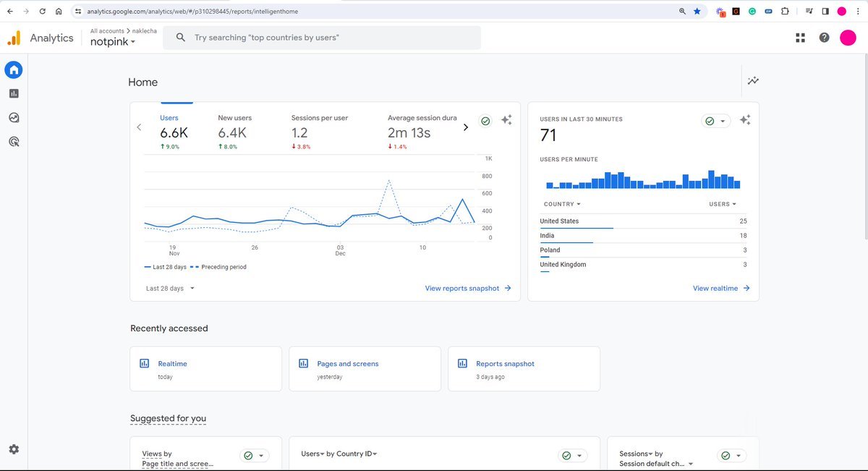This screenshot has height=471, width=868.
Task: Open the notpink property selector dropdown
Action: (x=113, y=42)
